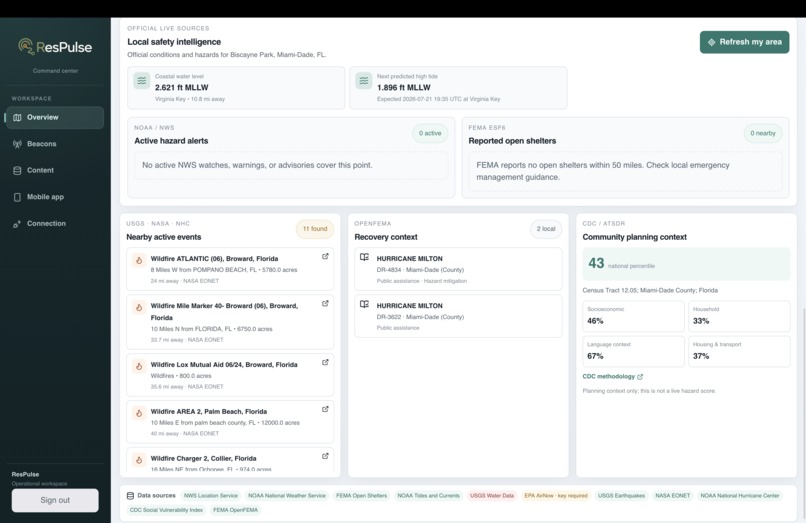This screenshot has width=806, height=523.
Task: Click the ResPulse logo icon
Action: coord(26,47)
